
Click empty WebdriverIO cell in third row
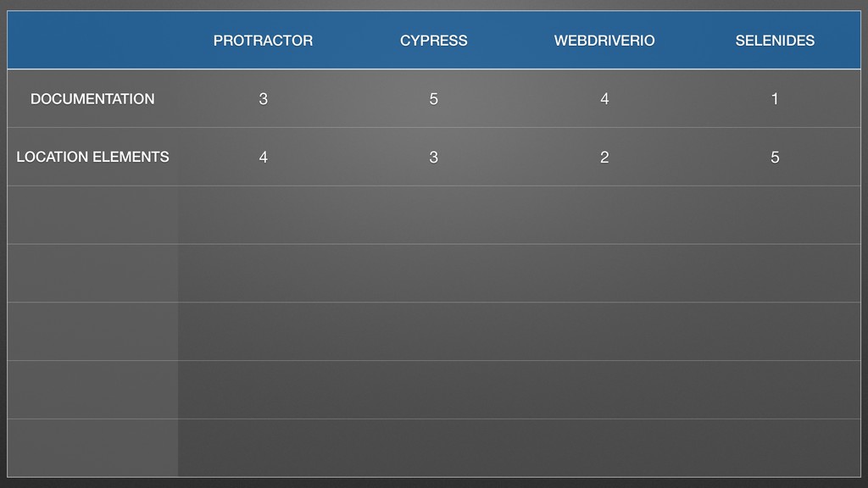click(604, 214)
